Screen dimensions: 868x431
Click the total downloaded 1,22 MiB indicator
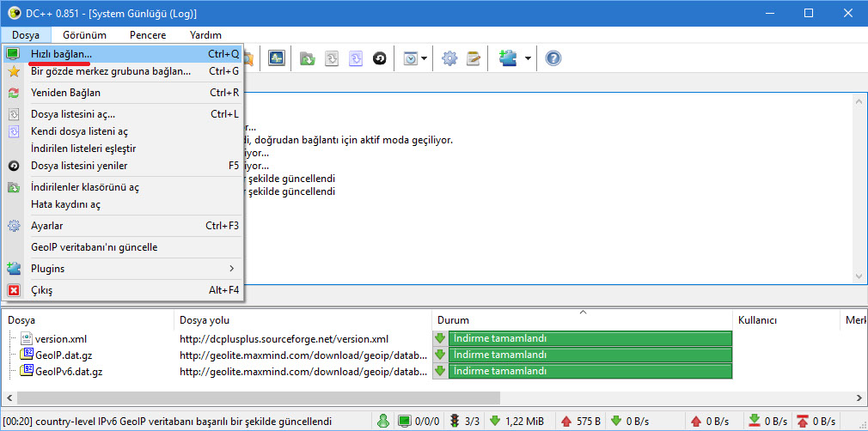[x=517, y=421]
